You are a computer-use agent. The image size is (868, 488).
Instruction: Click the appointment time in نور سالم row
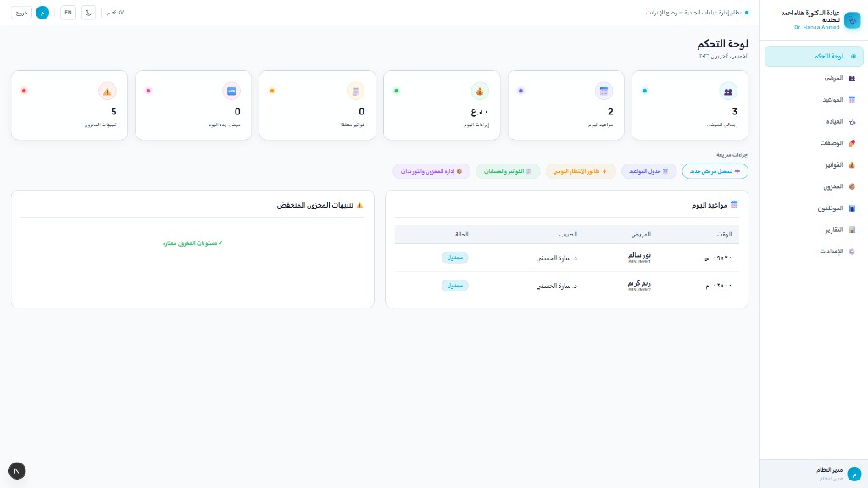pyautogui.click(x=718, y=258)
